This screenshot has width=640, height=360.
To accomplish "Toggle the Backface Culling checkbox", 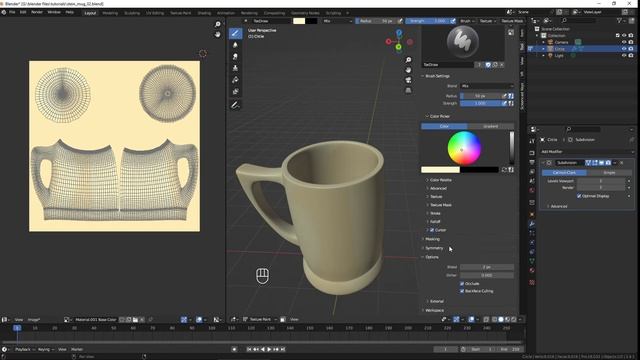I will tap(462, 291).
